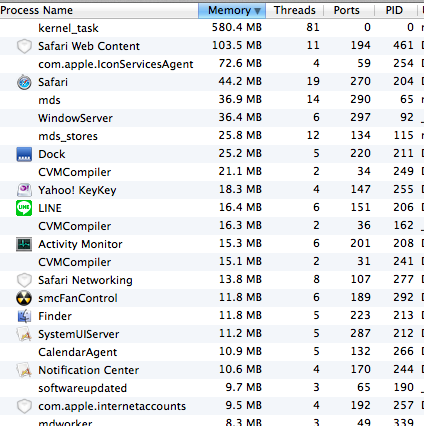This screenshot has height=426, width=424.
Task: Click the Dock process icon
Action: (24, 154)
